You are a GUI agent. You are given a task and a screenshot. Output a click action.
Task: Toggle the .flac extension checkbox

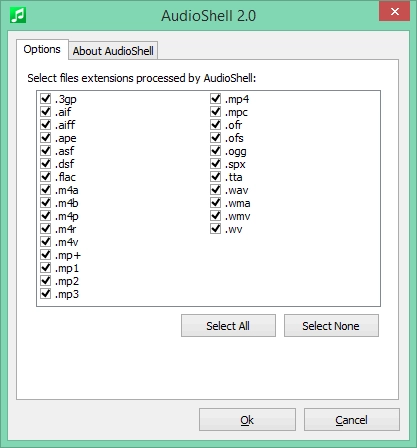click(46, 177)
